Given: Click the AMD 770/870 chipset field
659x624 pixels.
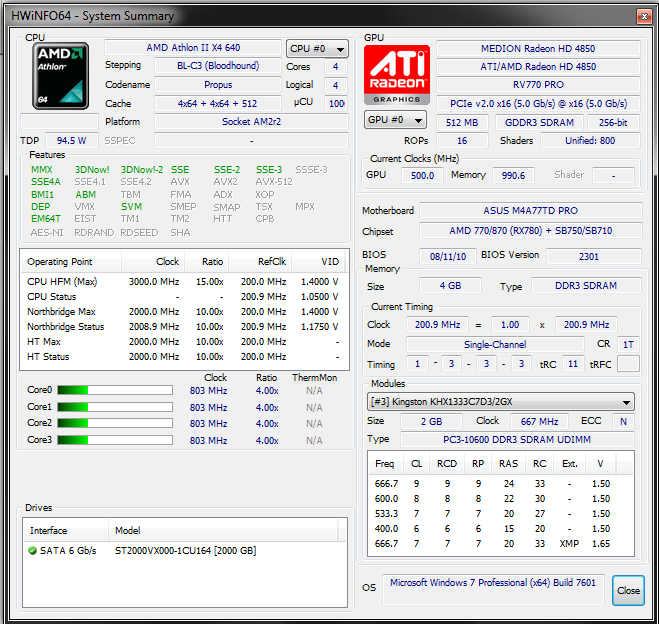Looking at the screenshot, I should coord(531,231).
